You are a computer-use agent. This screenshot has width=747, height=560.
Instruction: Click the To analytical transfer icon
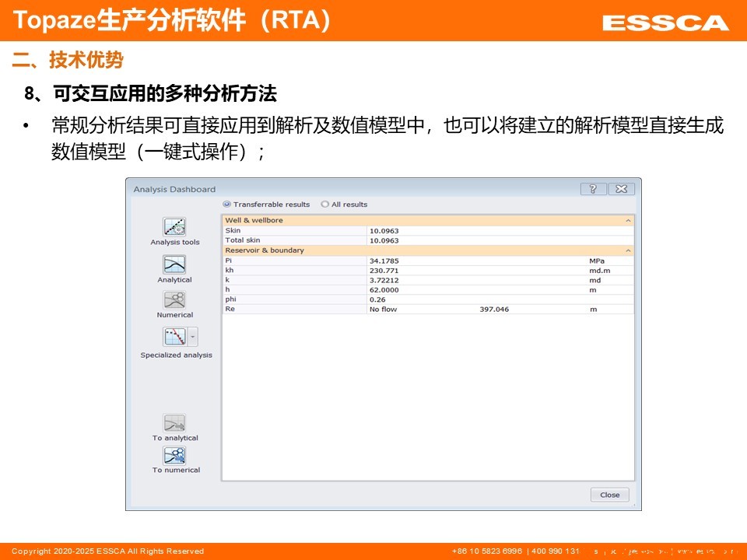click(174, 423)
